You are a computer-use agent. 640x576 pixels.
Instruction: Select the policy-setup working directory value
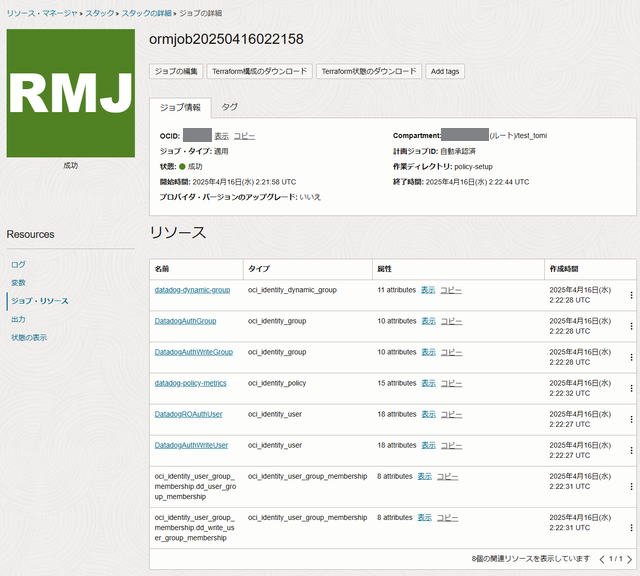473,167
